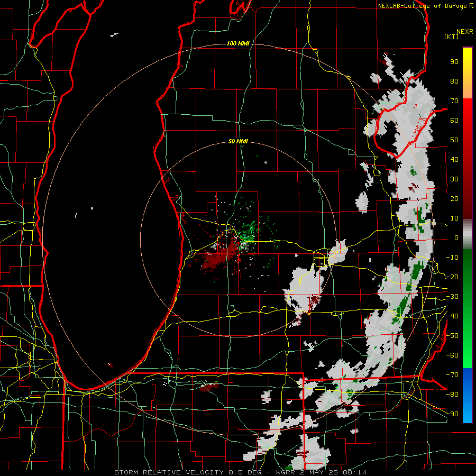Click the -30 scale value

pyautogui.click(x=452, y=297)
